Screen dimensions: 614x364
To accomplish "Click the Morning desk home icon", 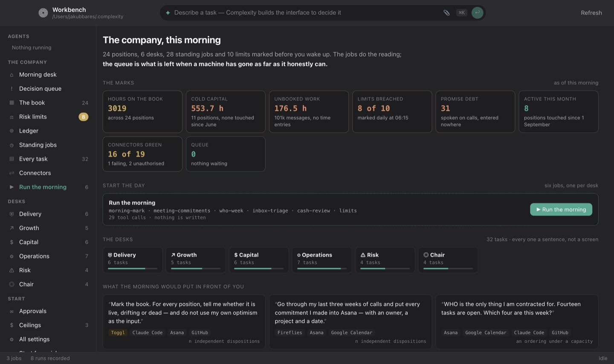I will tap(12, 75).
